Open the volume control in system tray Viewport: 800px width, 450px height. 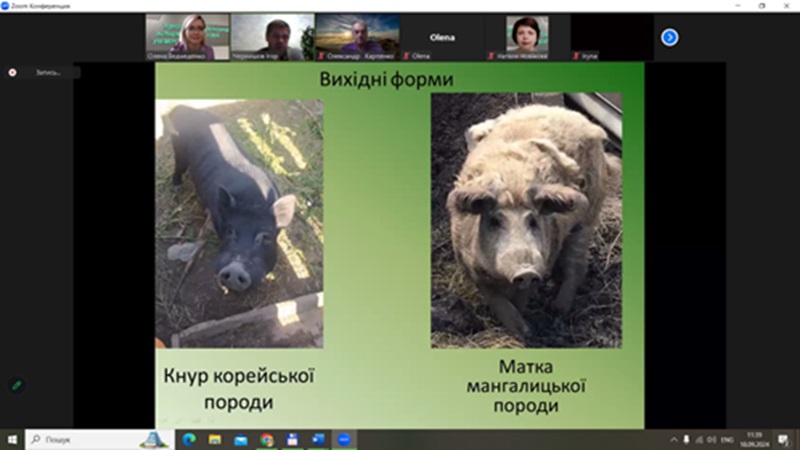click(x=711, y=440)
